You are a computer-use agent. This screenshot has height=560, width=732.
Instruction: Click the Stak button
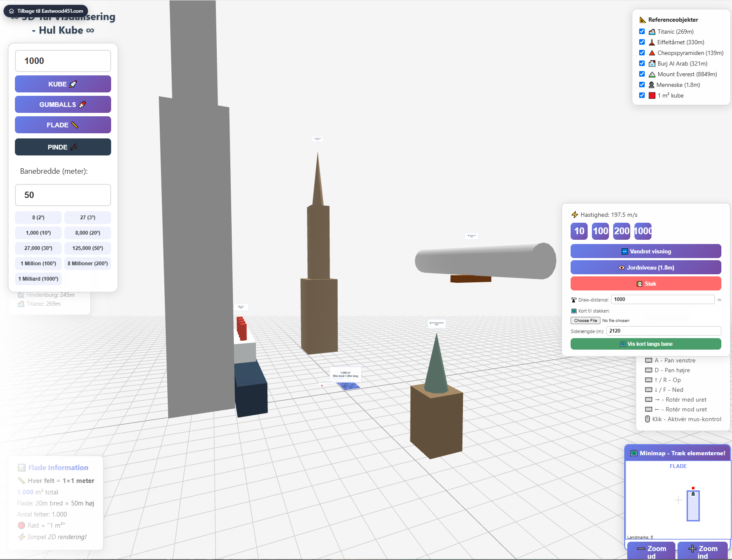646,284
